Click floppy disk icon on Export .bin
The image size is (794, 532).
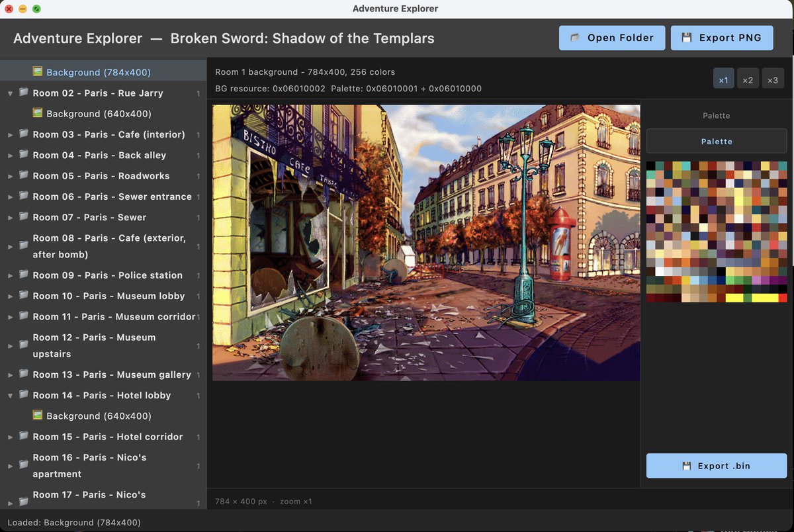point(687,466)
